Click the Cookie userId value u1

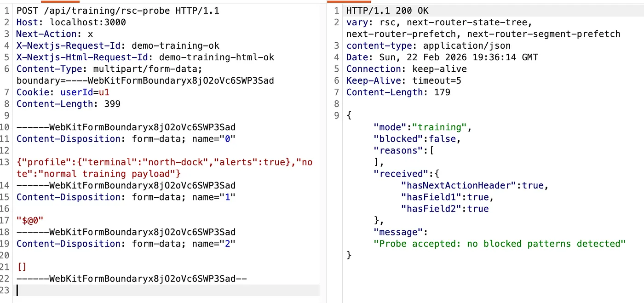tap(104, 92)
